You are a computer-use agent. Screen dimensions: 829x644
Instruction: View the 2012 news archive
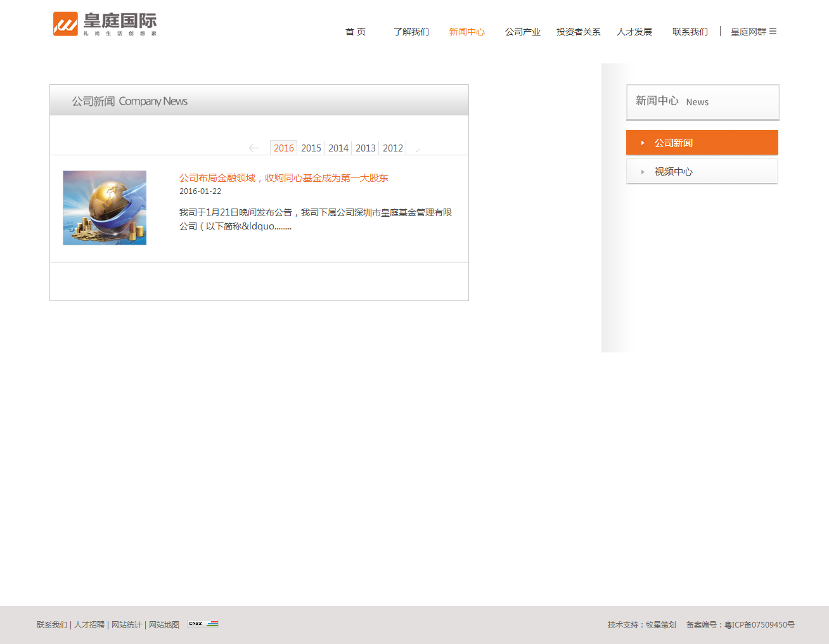[392, 148]
